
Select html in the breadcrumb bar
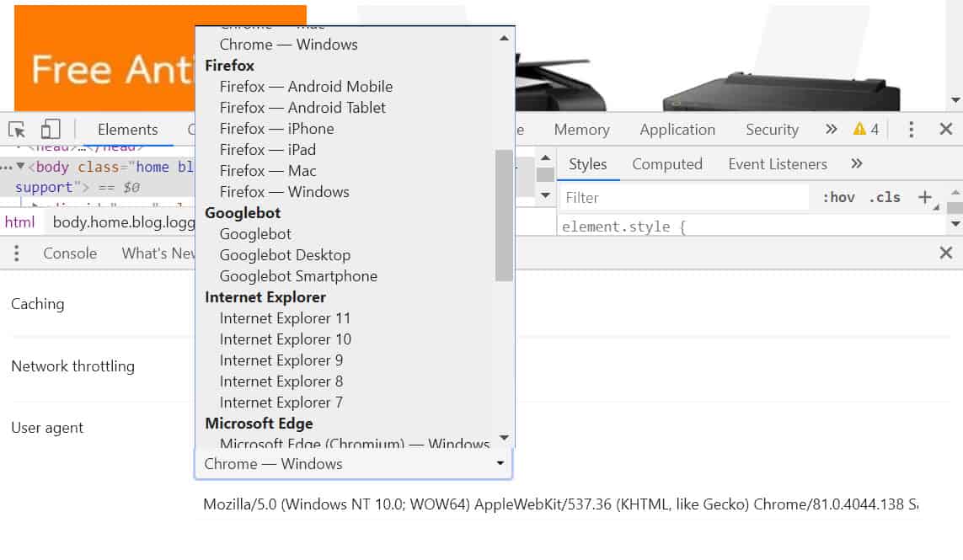tap(19, 222)
